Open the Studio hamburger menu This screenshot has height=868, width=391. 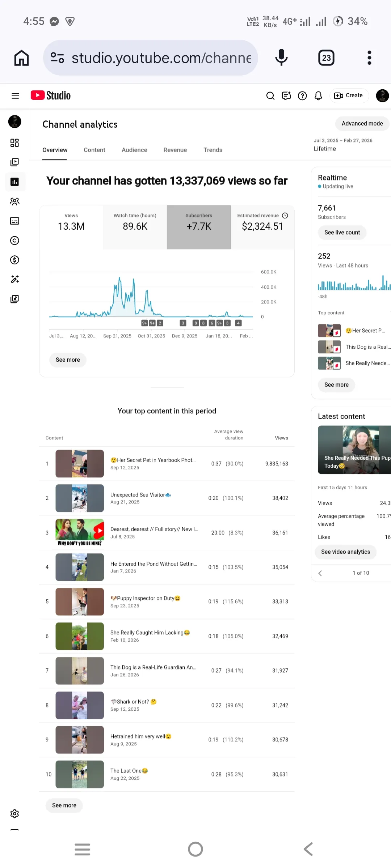(15, 95)
